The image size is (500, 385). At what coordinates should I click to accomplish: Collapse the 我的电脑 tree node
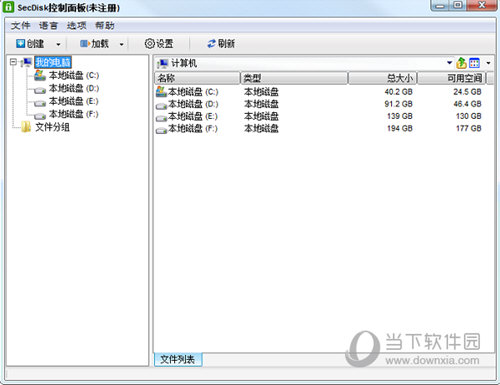click(x=13, y=62)
